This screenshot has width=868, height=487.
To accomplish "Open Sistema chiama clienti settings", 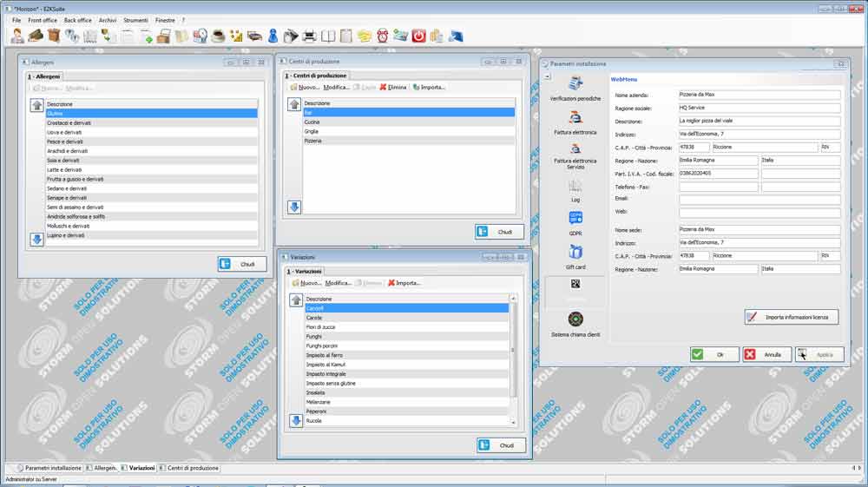I will [575, 324].
